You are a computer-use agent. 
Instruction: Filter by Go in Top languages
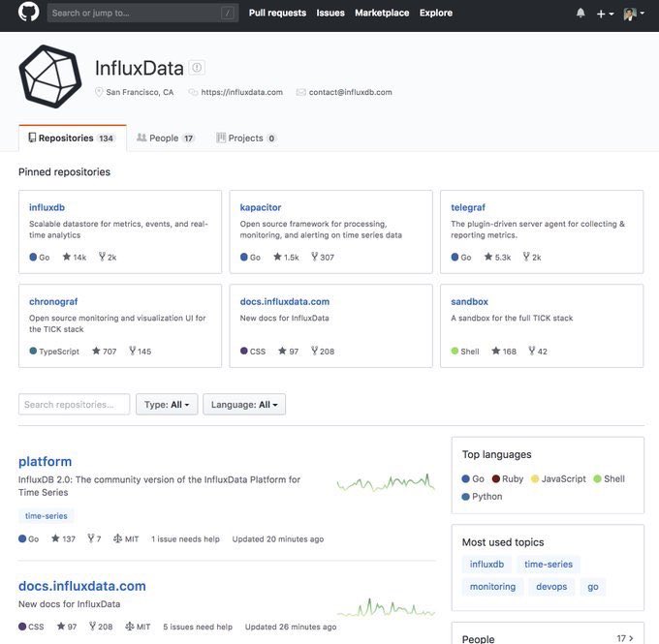[x=473, y=478]
